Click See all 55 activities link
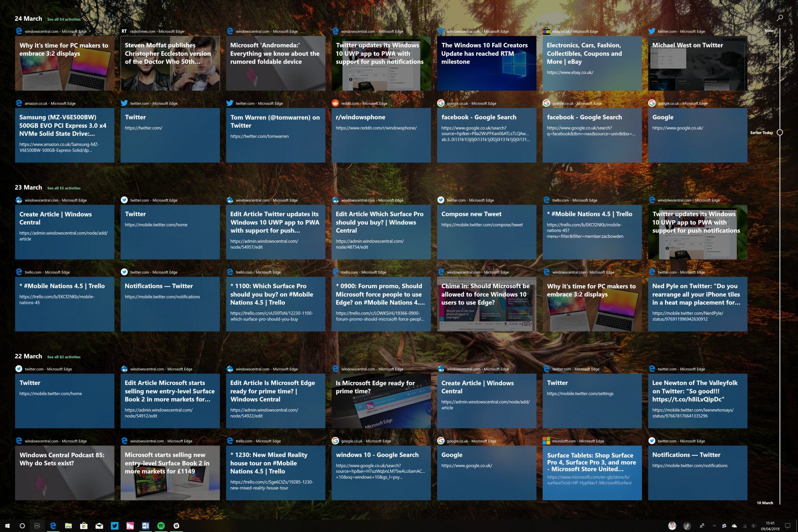This screenshot has height=532, width=798. 64,188
